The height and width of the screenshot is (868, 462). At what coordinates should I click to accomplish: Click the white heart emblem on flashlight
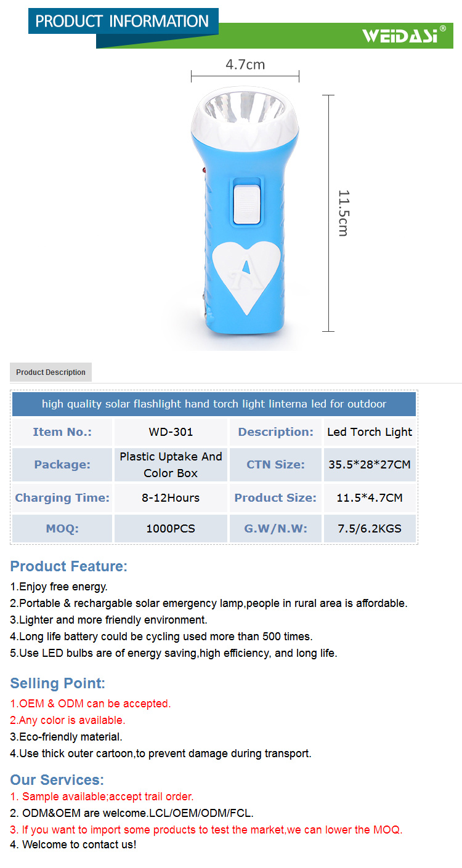coord(247,271)
